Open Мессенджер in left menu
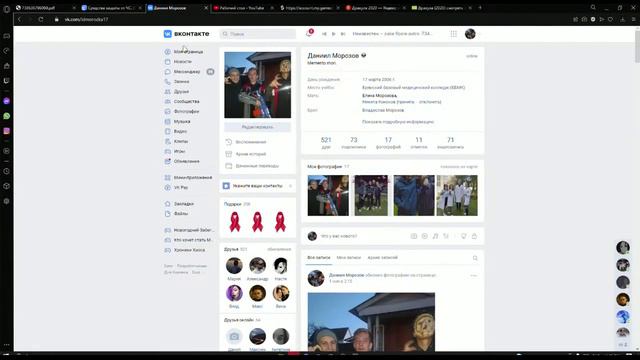The image size is (640, 360). 187,72
